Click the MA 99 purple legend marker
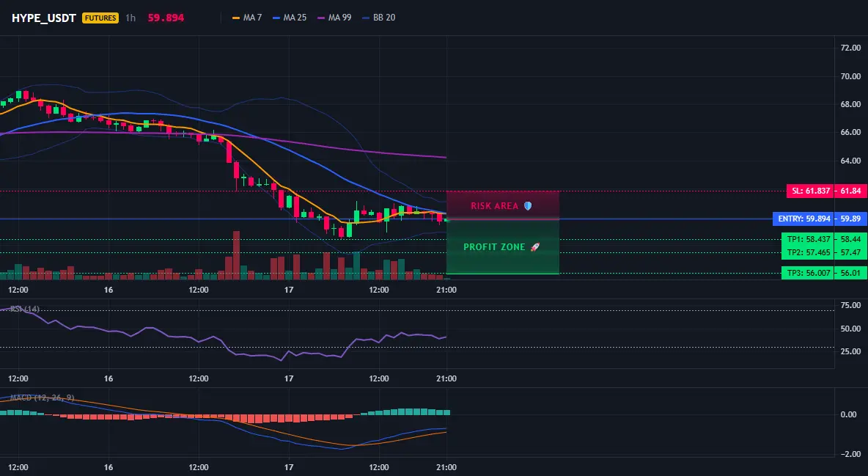Image resolution: width=868 pixels, height=476 pixels. pyautogui.click(x=321, y=18)
